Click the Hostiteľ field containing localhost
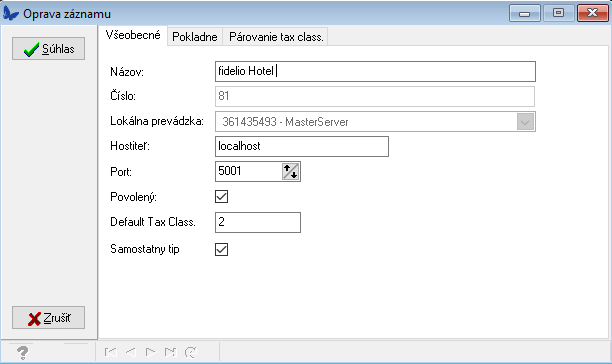 (302, 146)
